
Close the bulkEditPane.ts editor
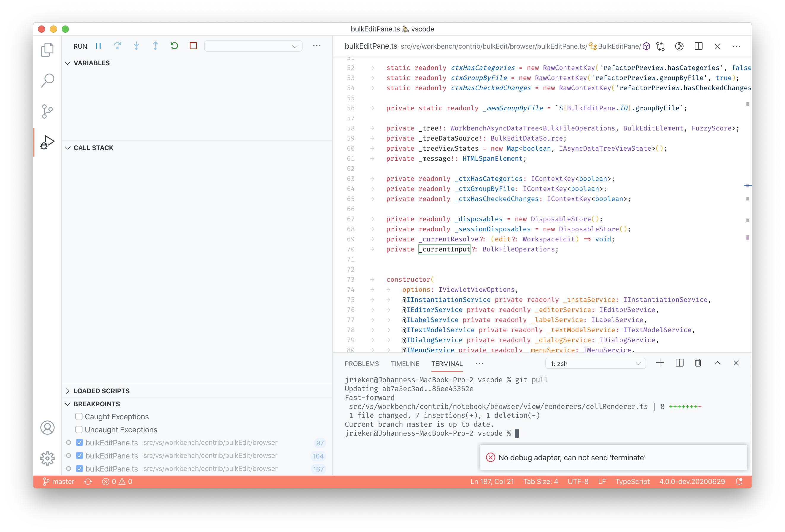tap(717, 46)
